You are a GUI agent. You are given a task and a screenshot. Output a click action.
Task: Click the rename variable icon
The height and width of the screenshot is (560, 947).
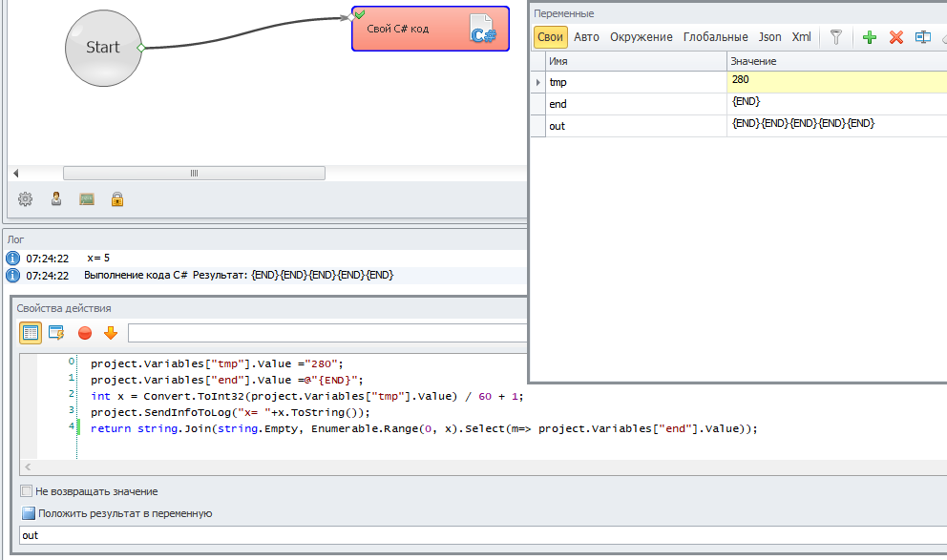[x=923, y=37]
